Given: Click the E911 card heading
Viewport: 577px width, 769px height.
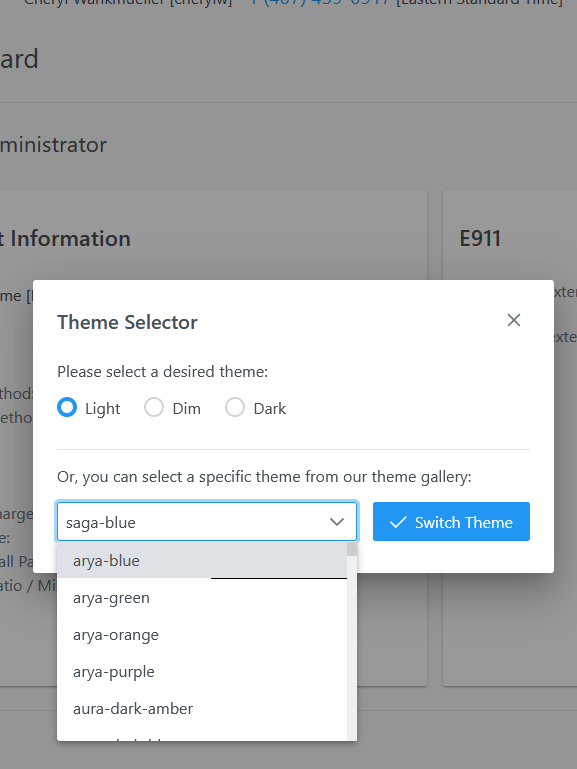Looking at the screenshot, I should 480,239.
